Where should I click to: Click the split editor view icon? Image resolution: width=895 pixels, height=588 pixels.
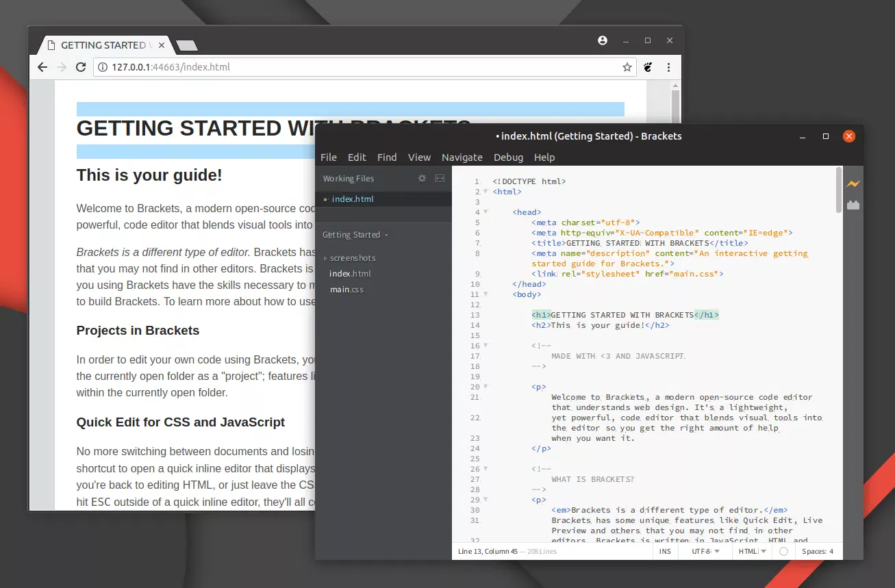coord(440,178)
